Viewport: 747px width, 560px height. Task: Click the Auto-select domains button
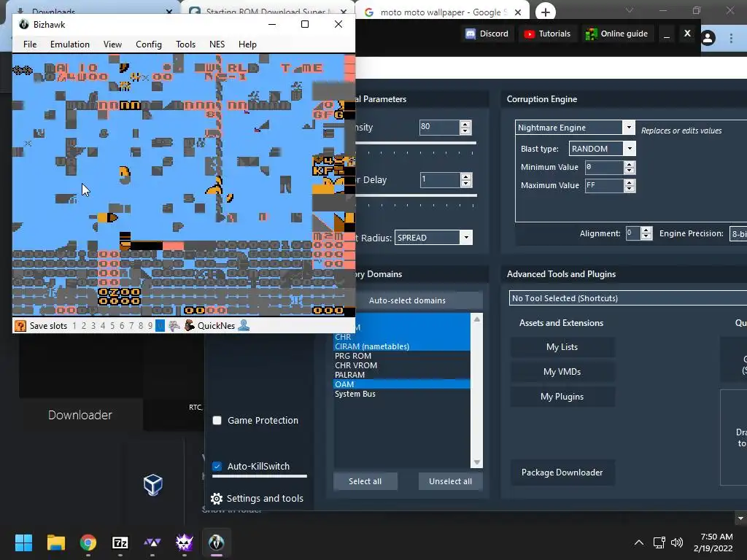point(407,300)
